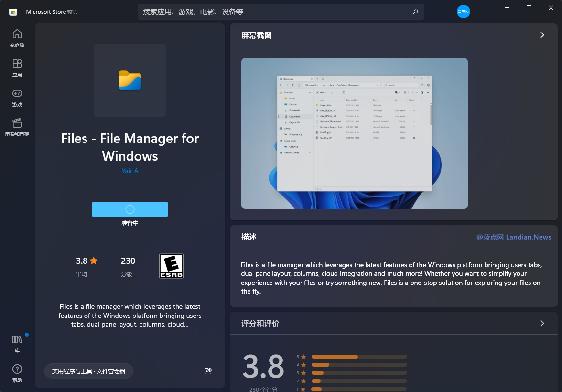Click the 描述 description heading
The image size is (562, 392).
click(x=249, y=237)
